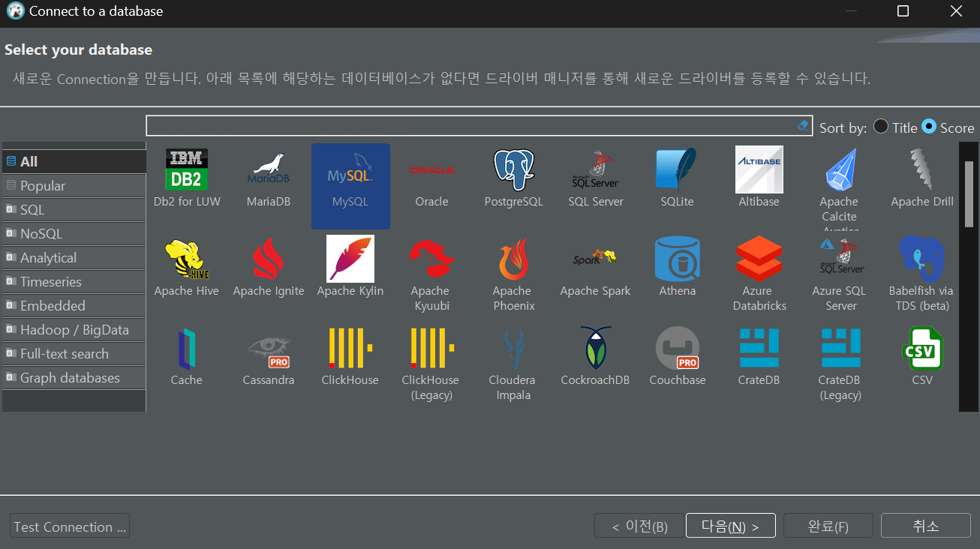Screen dimensions: 980x549
Task: Pick the Apache Ignite flame icon
Action: click(269, 259)
